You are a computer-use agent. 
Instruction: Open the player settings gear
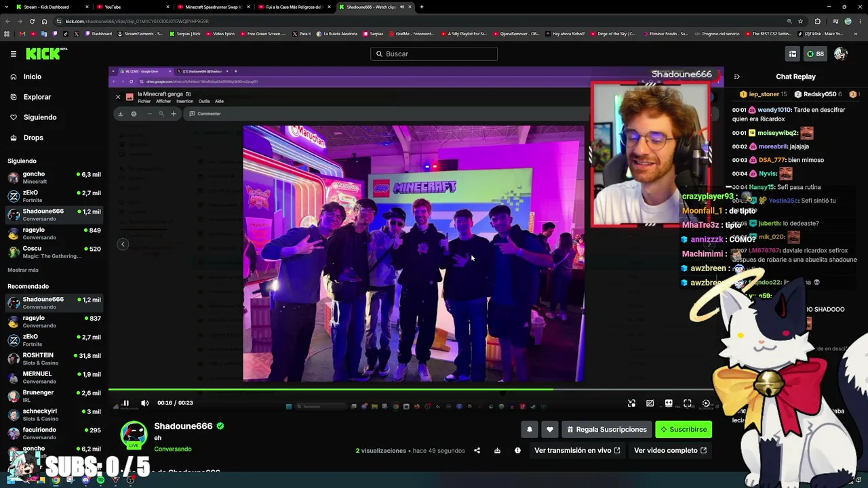click(x=706, y=403)
